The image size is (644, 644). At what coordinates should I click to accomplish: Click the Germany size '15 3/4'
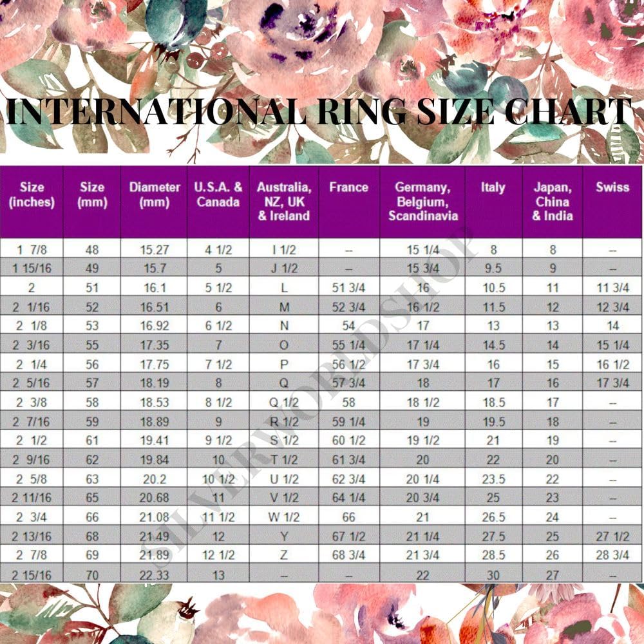(423, 269)
